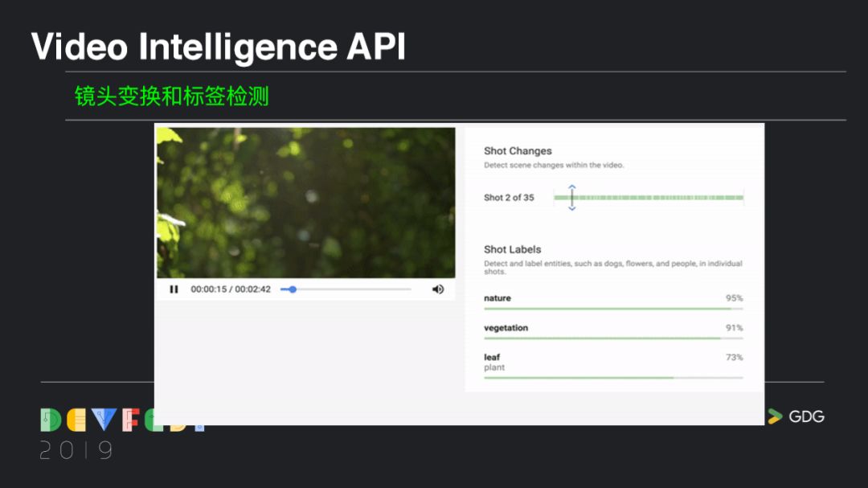Click the 91% confidence value

(x=734, y=328)
